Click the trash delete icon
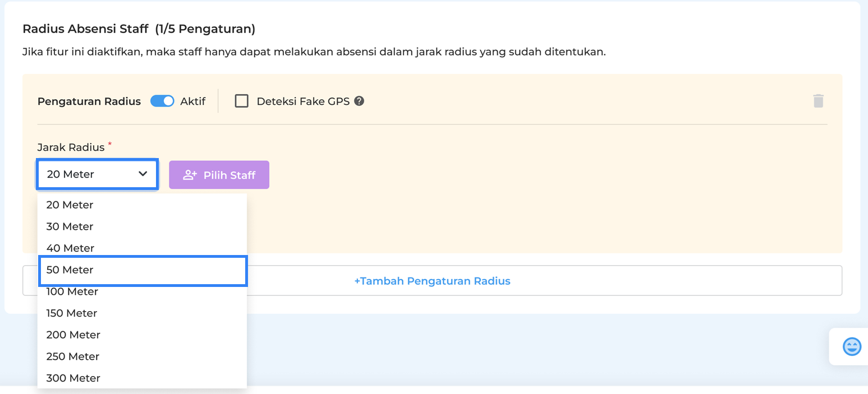The height and width of the screenshot is (394, 868). tap(818, 101)
